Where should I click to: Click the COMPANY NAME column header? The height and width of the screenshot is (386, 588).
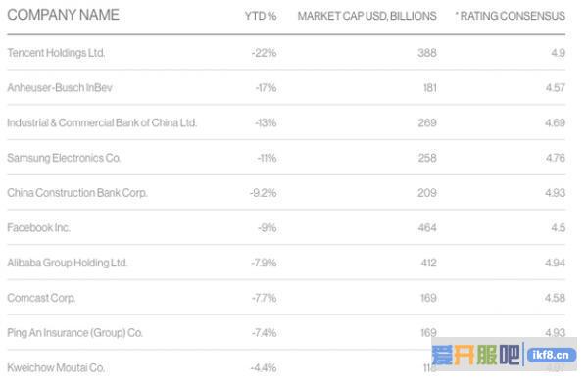tap(63, 15)
